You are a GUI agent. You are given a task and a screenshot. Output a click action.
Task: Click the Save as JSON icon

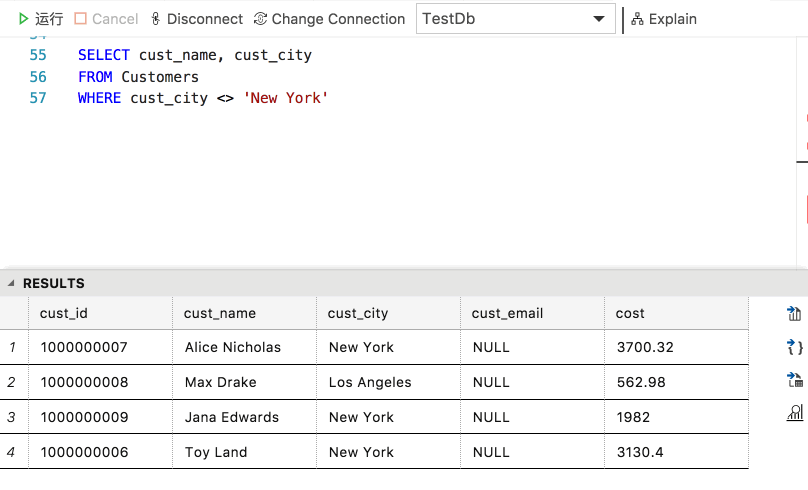(794, 346)
